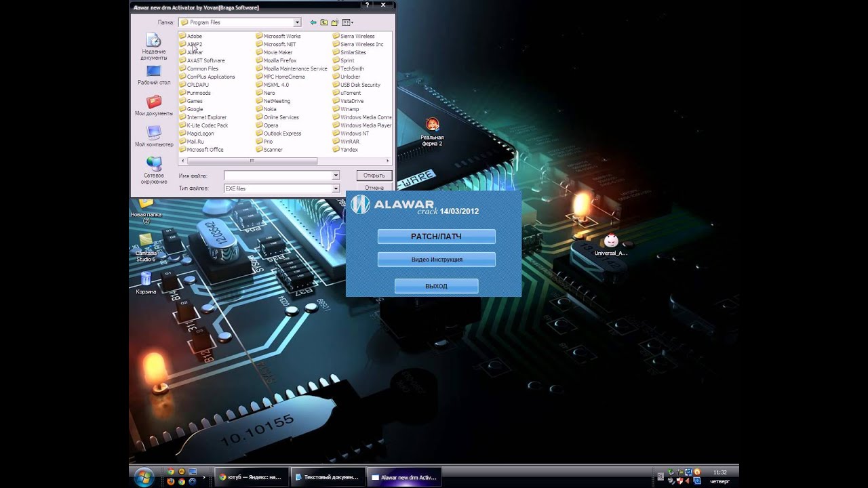Select the Microsoft Office folder
This screenshot has width=868, height=488.
point(201,150)
